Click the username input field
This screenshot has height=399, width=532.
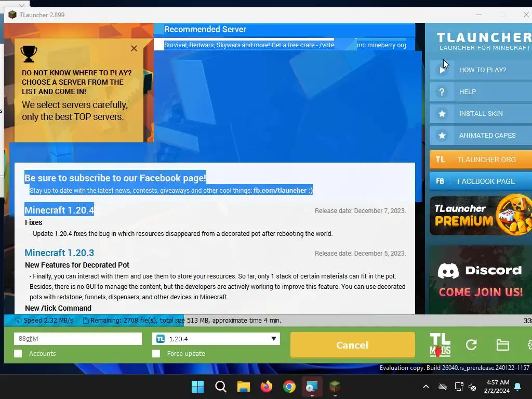point(78,339)
